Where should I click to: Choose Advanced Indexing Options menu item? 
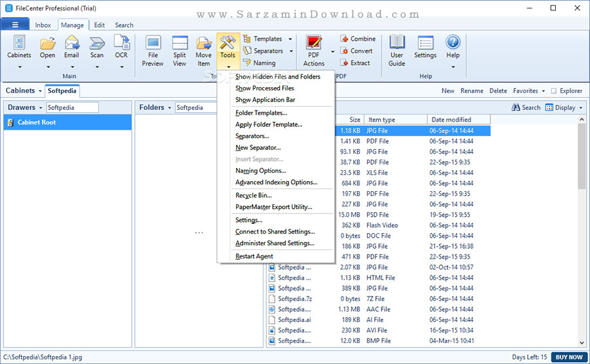click(x=277, y=183)
